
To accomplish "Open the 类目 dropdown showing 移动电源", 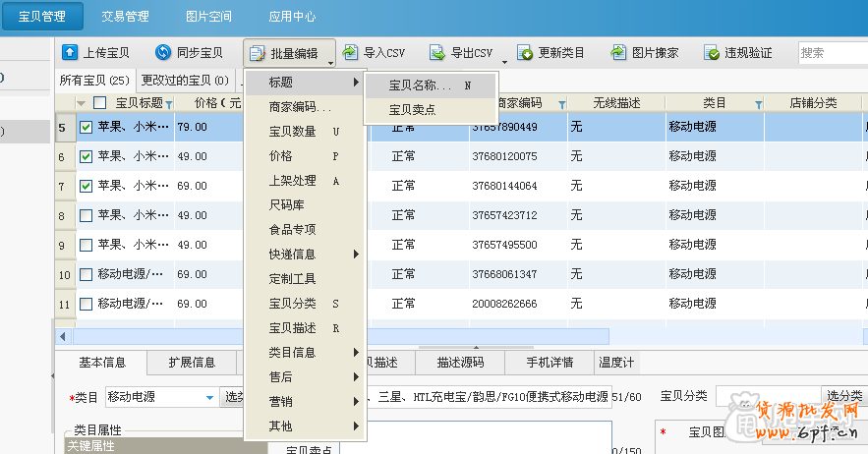I will 210,397.
